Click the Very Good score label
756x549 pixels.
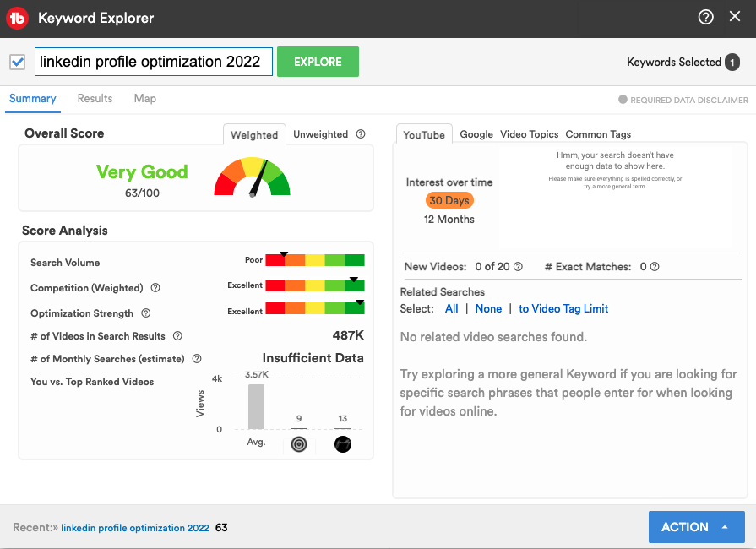click(x=142, y=172)
